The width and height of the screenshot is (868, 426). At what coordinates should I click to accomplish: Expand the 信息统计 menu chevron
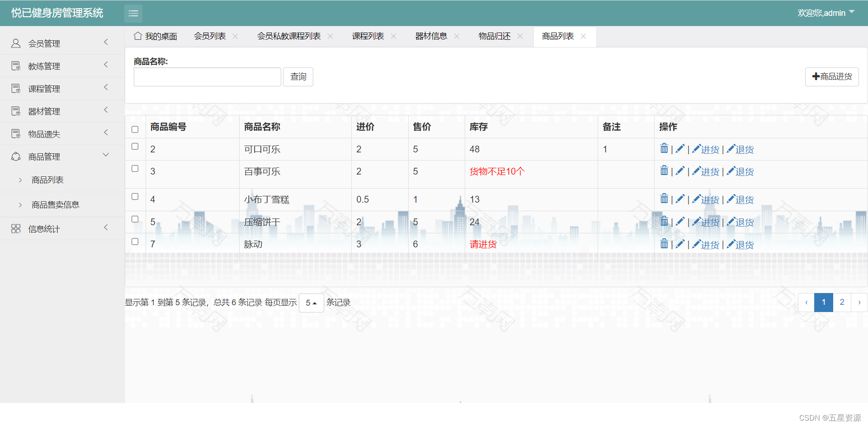point(106,227)
